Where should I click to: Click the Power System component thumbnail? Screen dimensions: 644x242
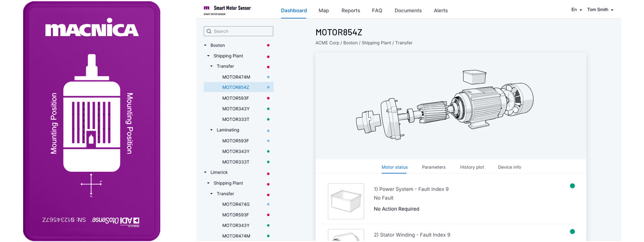point(345,201)
